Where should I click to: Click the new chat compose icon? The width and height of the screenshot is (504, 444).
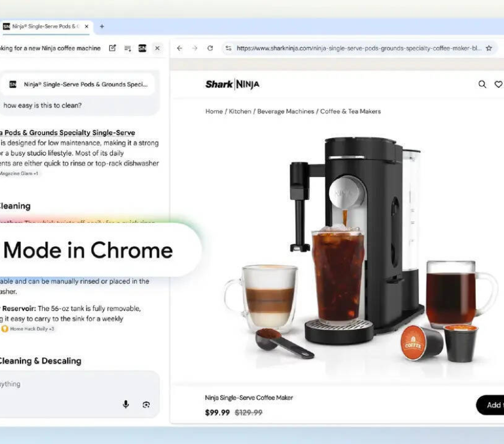point(112,48)
